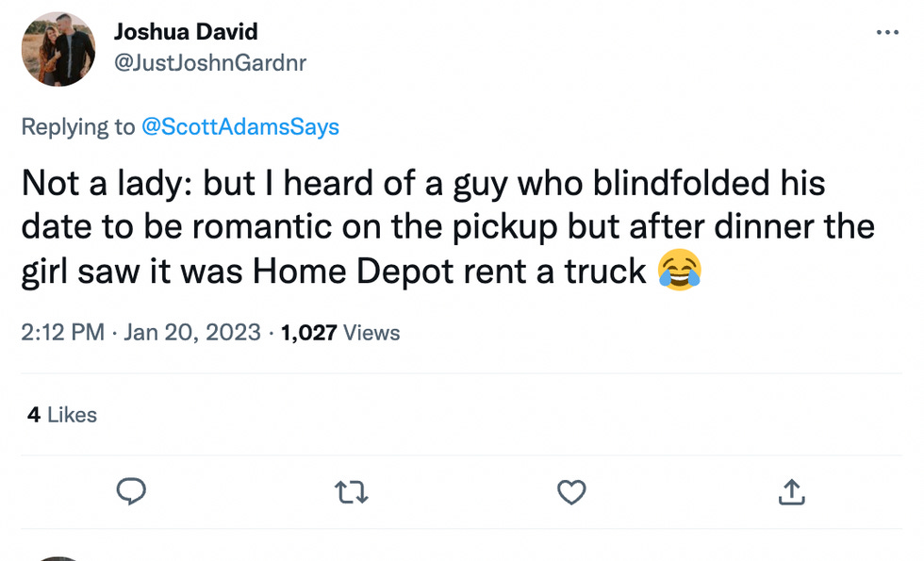Select Joshua David's display name
The image size is (924, 561).
185,31
